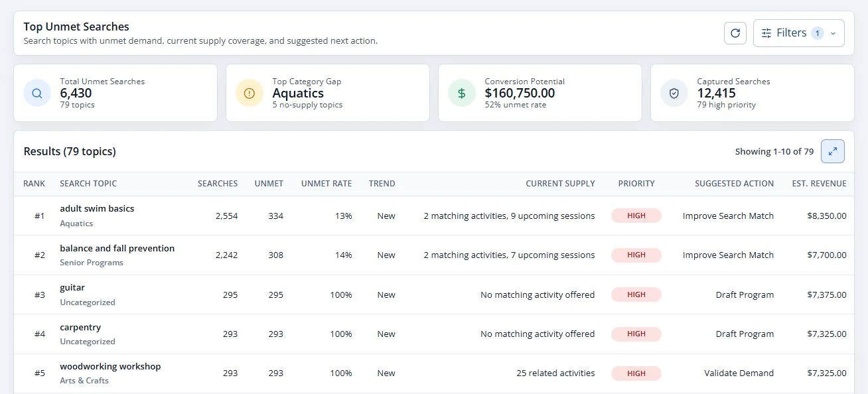Viewport: 868px width, 394px height.
Task: Click the HIGH badge for balance and fall prevention
Action: (x=636, y=255)
